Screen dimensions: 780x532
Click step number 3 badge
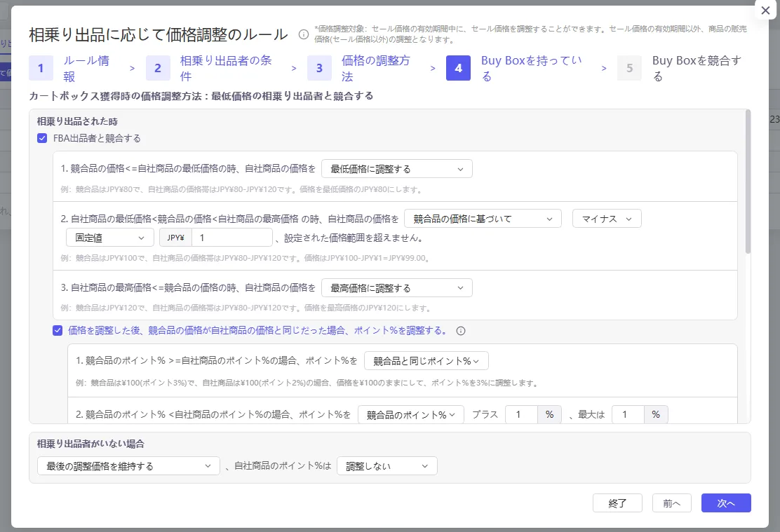click(x=319, y=68)
